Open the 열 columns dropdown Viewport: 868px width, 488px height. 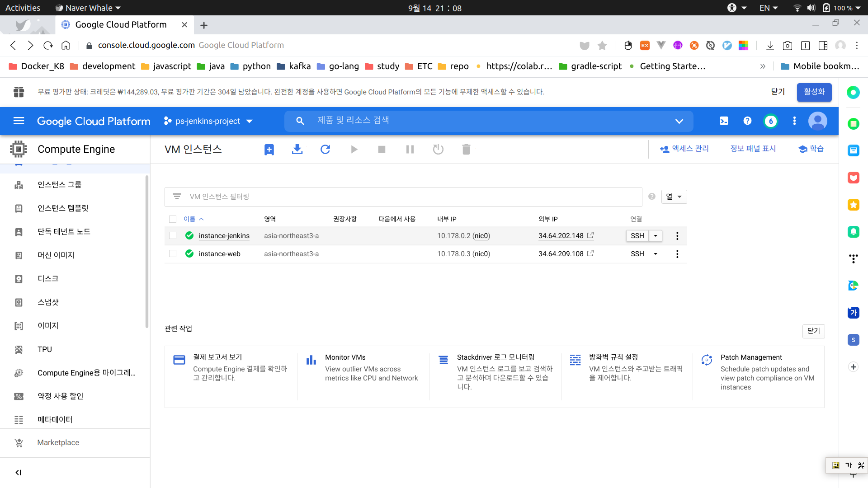click(674, 197)
